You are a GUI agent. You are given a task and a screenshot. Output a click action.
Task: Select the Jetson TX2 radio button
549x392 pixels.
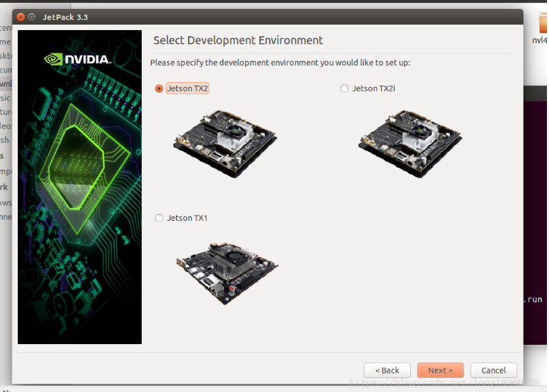(x=159, y=88)
